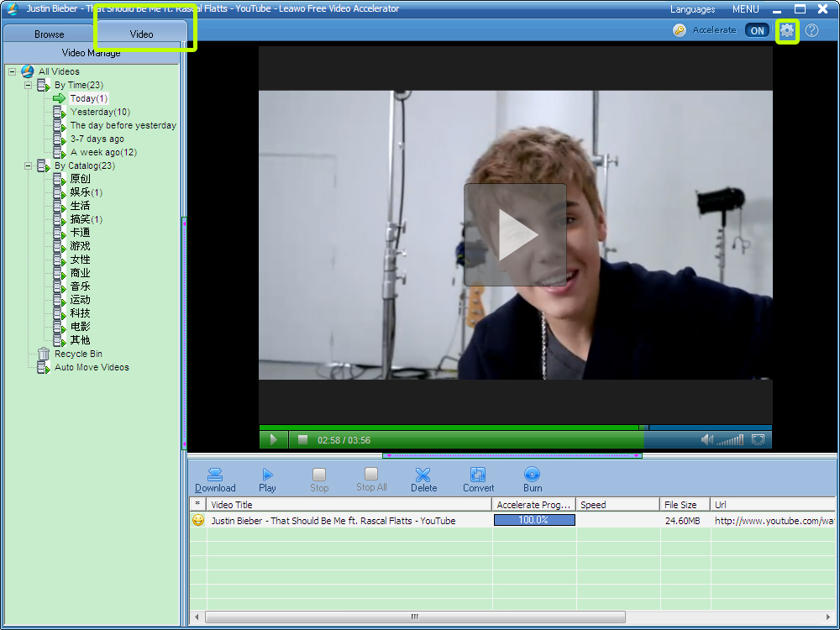Mute the player with the speaker icon
This screenshot has width=840, height=630.
click(706, 440)
